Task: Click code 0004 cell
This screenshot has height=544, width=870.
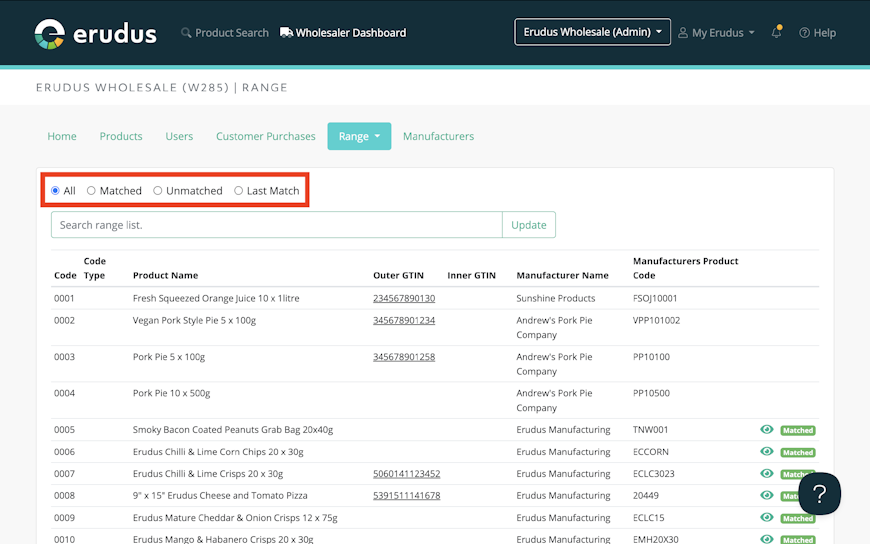Action: pyautogui.click(x=64, y=393)
